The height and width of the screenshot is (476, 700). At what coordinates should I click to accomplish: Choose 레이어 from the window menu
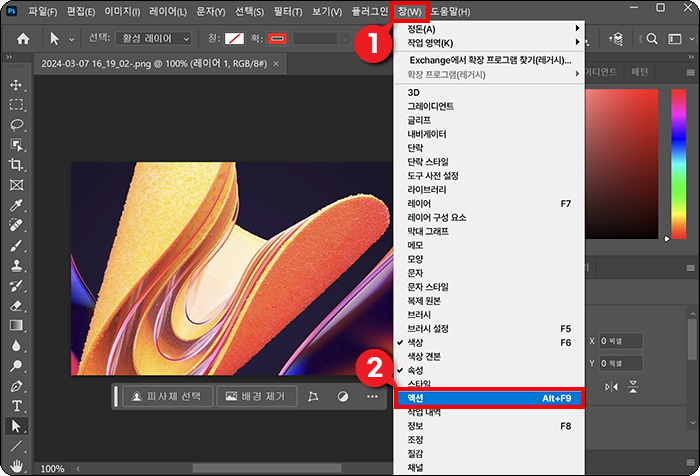click(489, 204)
